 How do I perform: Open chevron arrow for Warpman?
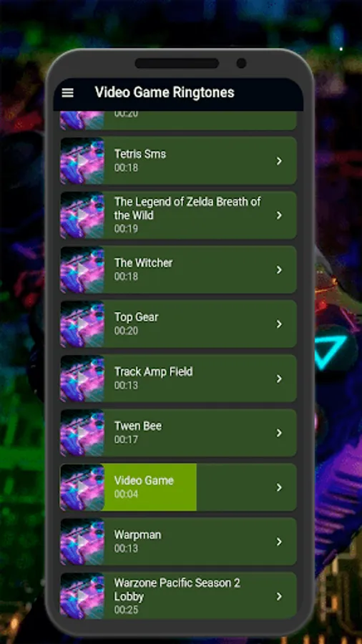(x=279, y=542)
